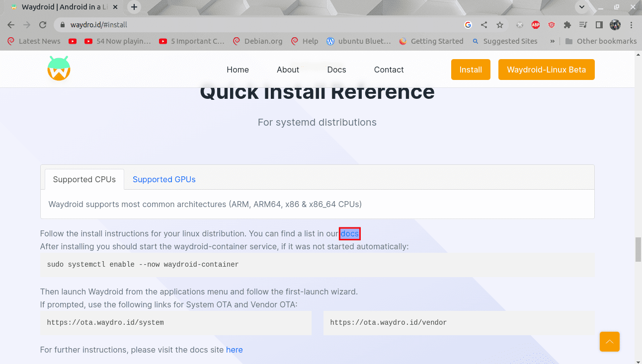This screenshot has width=642, height=364.
Task: Click the orange Install button
Action: (470, 70)
